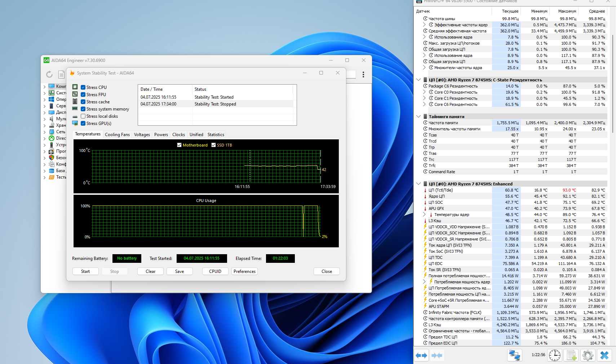The height and width of the screenshot is (364, 616).
Task: Start logging with the sheet-plus icon
Action: click(572, 355)
